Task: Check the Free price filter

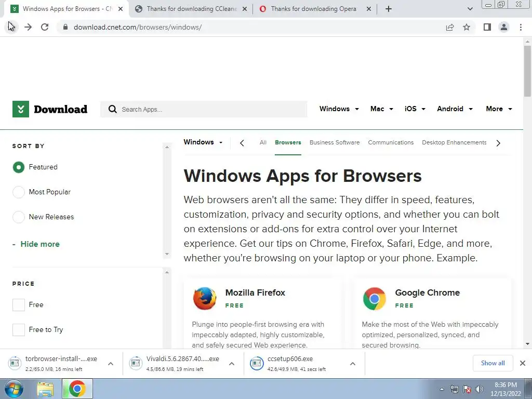Action: [x=19, y=304]
